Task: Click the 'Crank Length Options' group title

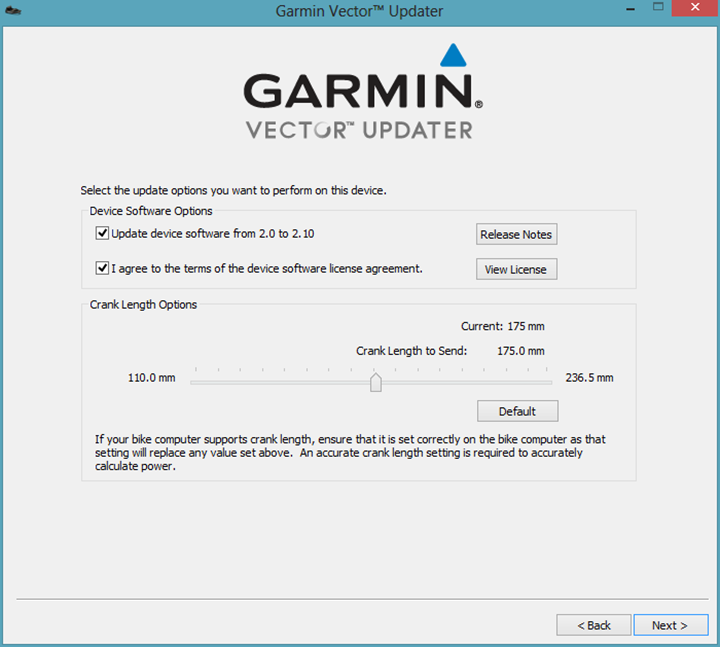Action: (143, 304)
